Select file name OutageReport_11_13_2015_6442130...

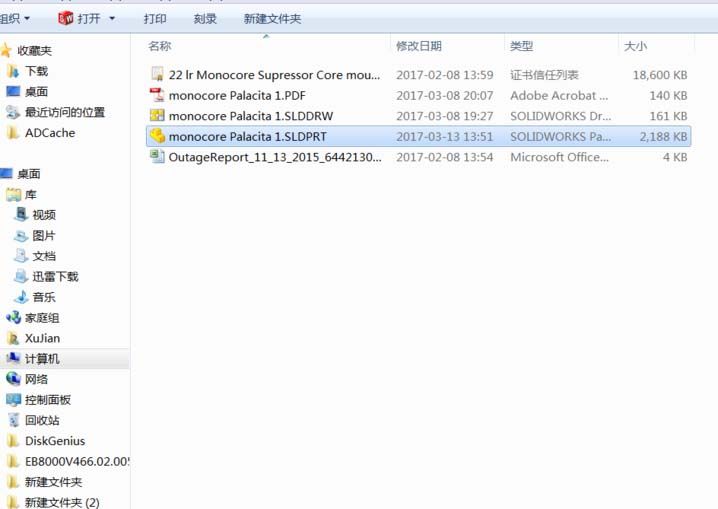tap(275, 157)
